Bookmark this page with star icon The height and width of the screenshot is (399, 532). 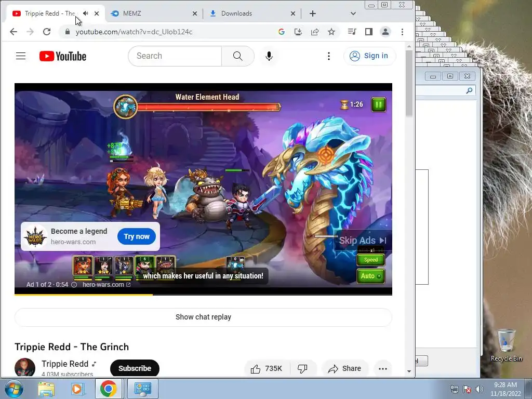pyautogui.click(x=331, y=32)
